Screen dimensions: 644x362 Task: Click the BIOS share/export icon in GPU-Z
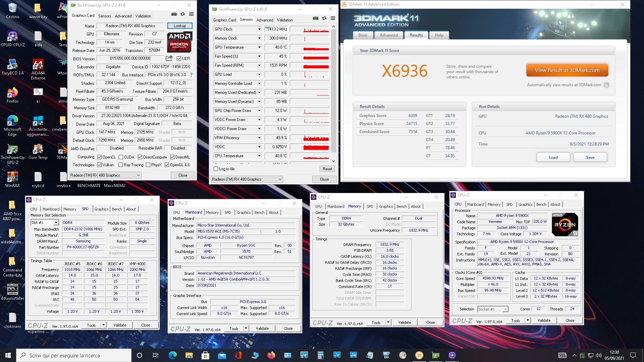[169, 58]
